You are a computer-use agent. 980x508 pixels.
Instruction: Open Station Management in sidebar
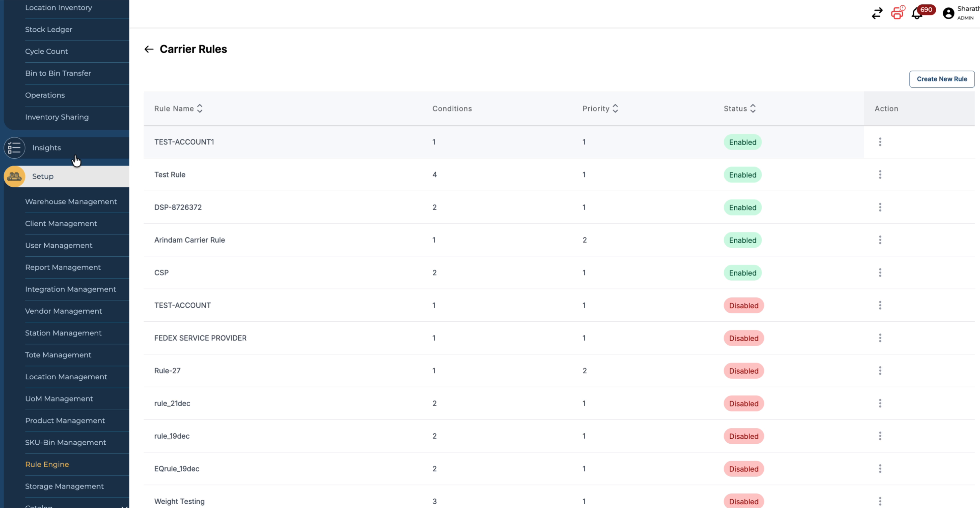[x=64, y=333]
